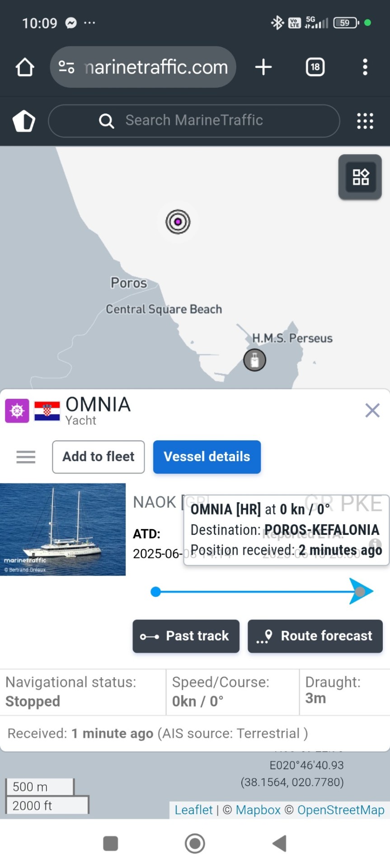
Task: Open the browser three-dot menu
Action: point(365,67)
